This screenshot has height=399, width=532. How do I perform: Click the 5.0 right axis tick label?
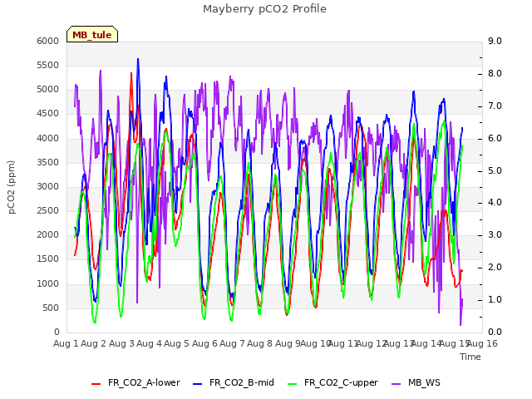click(495, 170)
